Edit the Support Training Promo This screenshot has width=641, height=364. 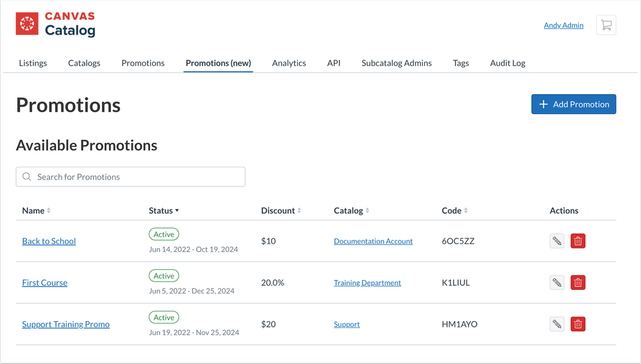tap(557, 324)
